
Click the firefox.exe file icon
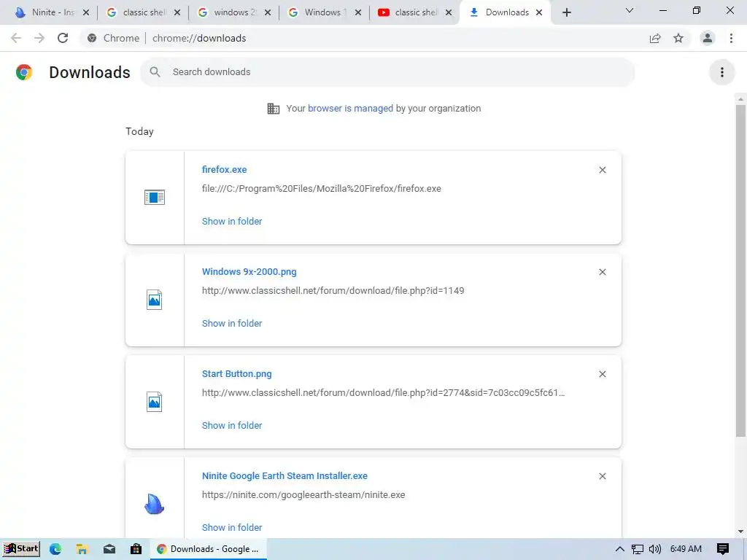point(155,197)
